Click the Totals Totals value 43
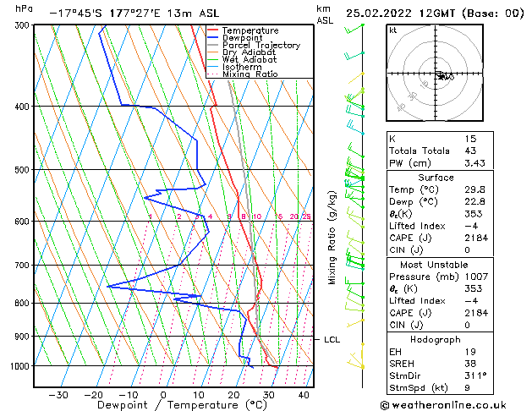532x411 pixels. (x=470, y=151)
